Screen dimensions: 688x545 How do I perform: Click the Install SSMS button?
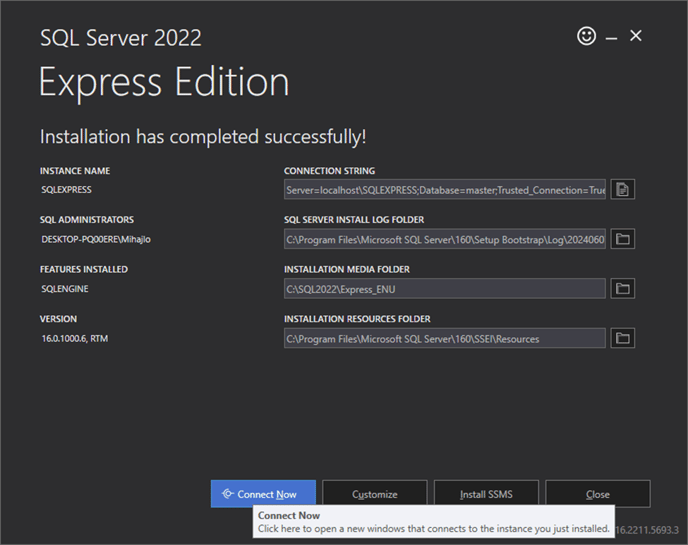point(486,494)
